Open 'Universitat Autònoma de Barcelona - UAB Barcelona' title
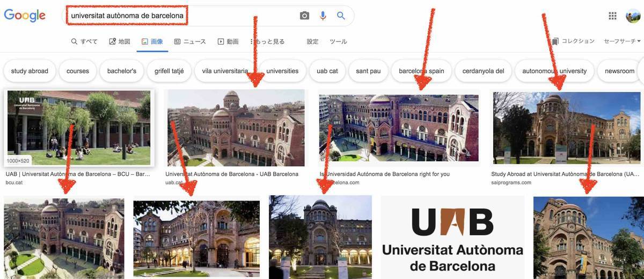This screenshot has width=644, height=279. click(x=232, y=174)
